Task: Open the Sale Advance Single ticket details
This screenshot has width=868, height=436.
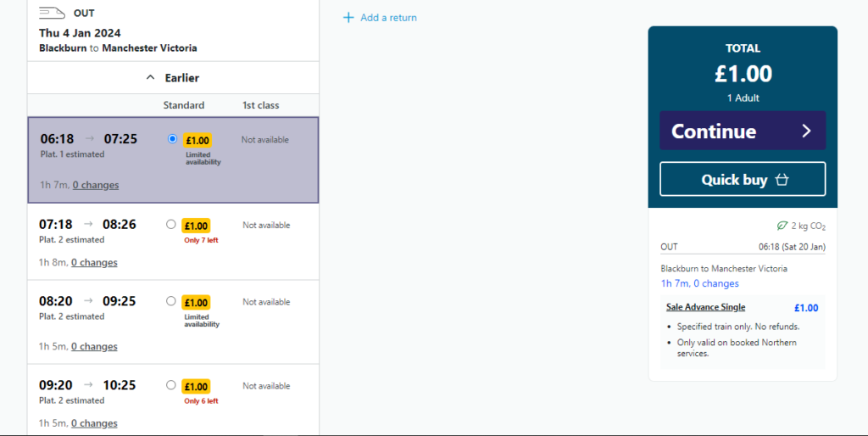Action: (x=705, y=307)
